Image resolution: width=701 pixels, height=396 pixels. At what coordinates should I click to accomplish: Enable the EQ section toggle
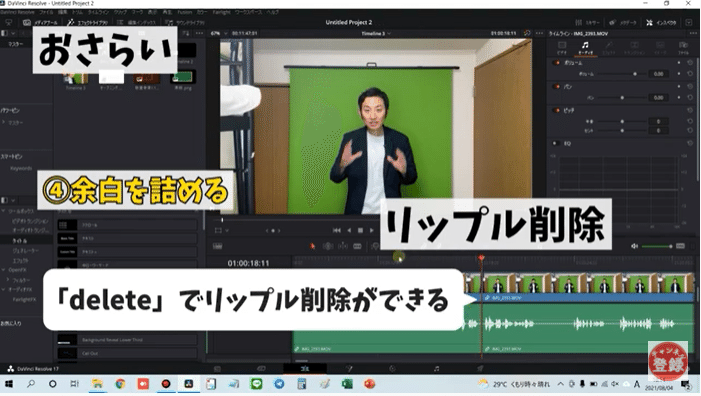coord(556,143)
